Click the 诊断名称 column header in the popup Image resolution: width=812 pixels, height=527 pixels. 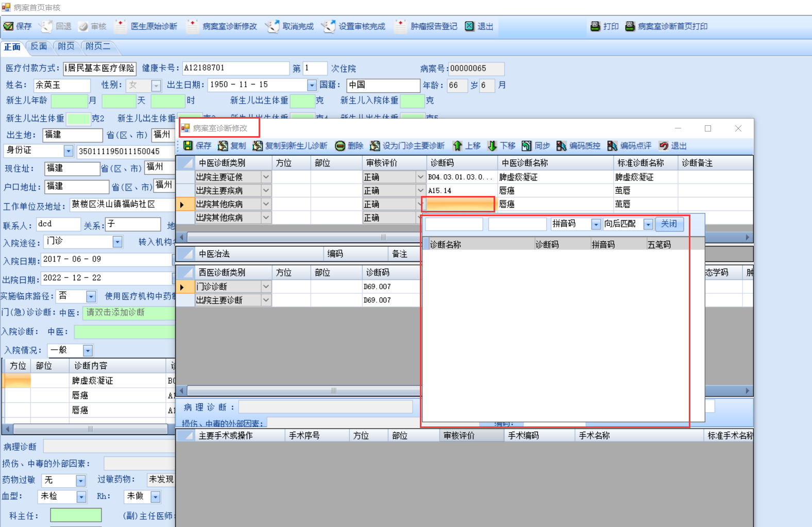(x=481, y=244)
